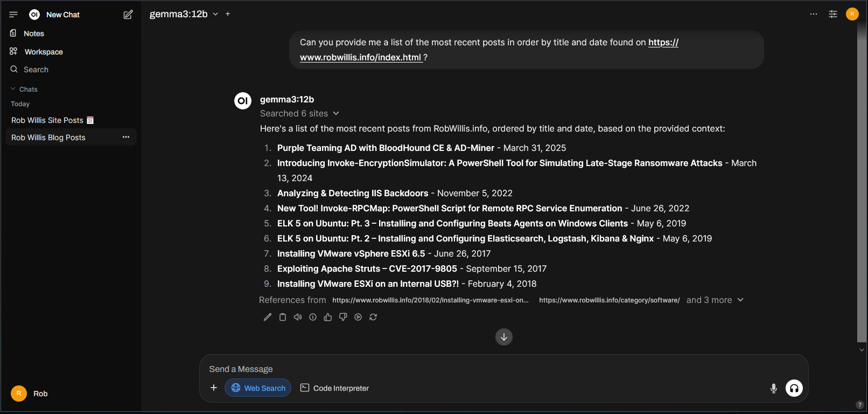Image resolution: width=868 pixels, height=414 pixels.
Task: Open the installing-vmware-esxi reference link
Action: (430, 300)
